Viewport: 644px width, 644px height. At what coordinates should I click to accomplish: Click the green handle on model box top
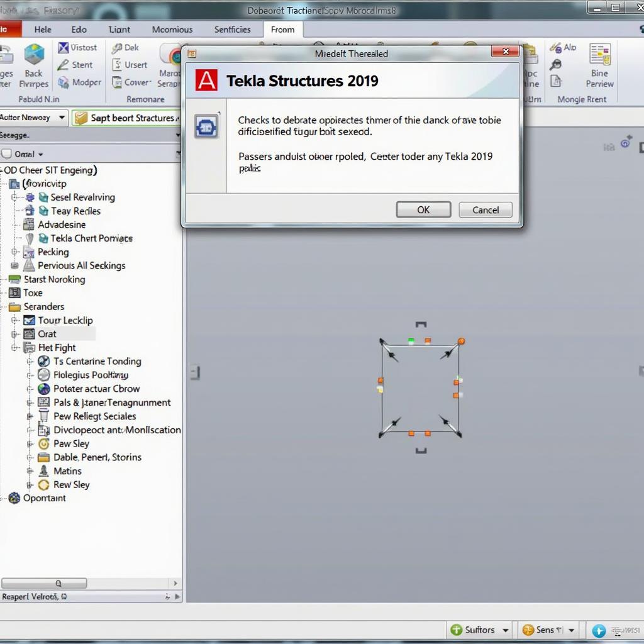click(x=411, y=340)
